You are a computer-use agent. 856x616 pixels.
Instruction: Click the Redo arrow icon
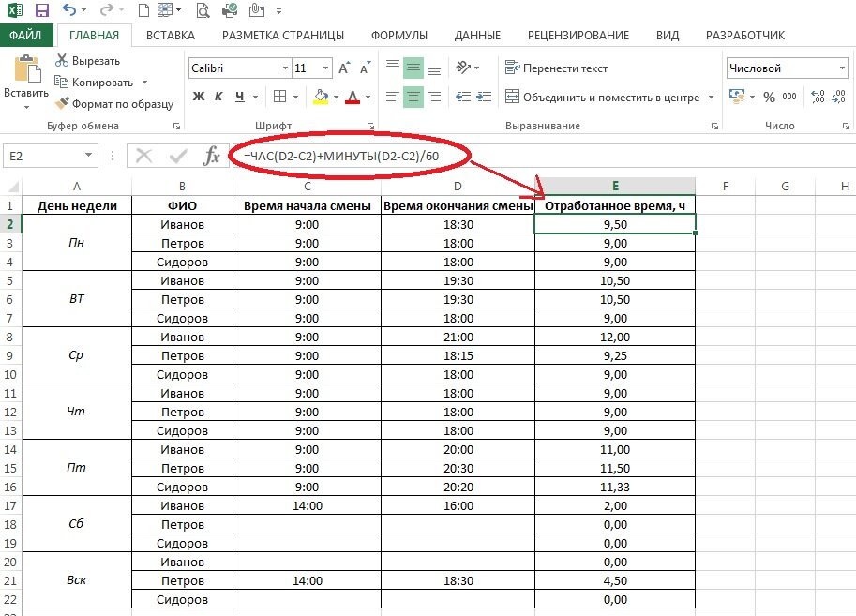[107, 9]
